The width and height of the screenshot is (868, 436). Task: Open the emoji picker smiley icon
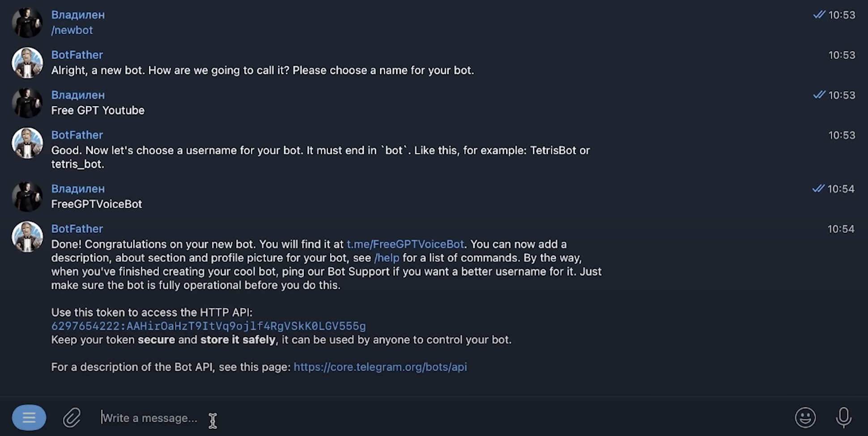(x=805, y=418)
